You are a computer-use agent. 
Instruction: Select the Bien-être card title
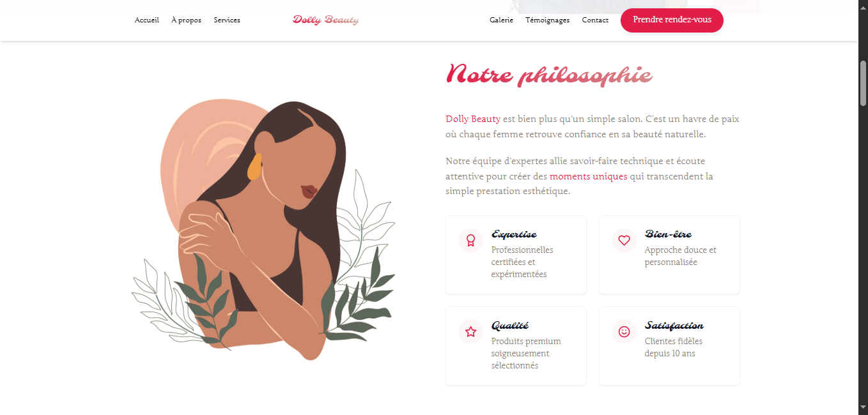(x=668, y=234)
